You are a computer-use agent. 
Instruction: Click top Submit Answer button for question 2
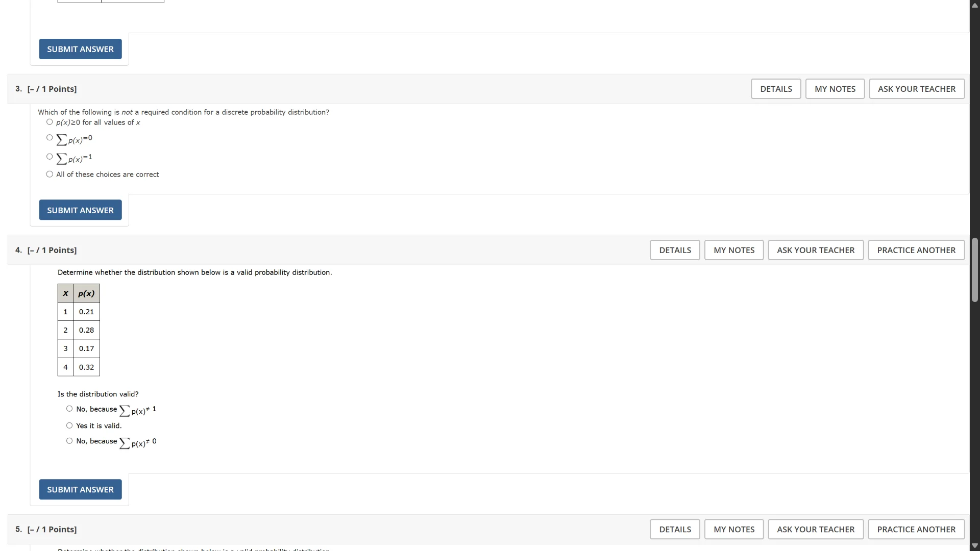pos(80,49)
